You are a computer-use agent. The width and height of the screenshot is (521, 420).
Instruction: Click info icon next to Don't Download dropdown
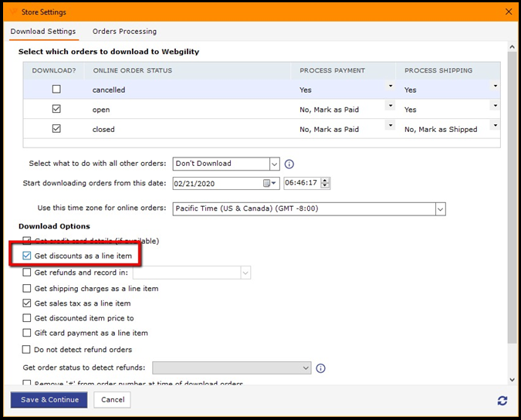[289, 164]
